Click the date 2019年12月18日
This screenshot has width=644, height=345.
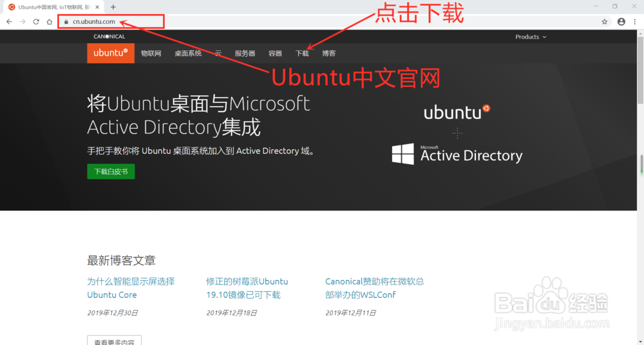[231, 313]
